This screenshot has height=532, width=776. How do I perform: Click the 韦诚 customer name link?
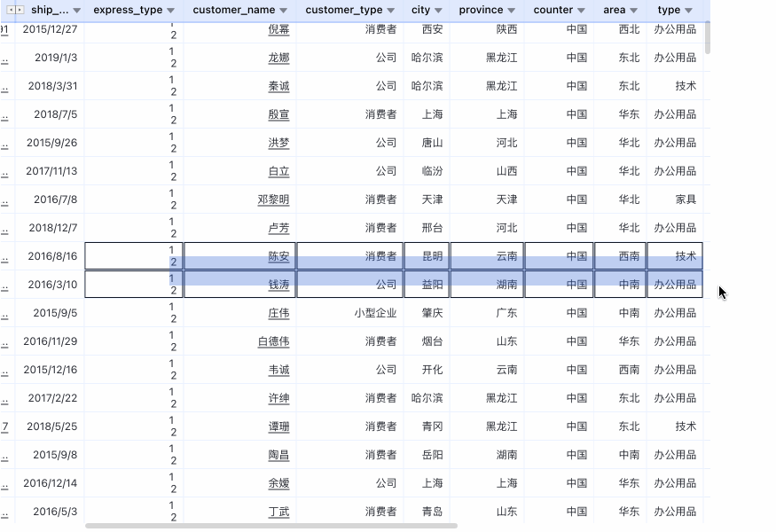(x=278, y=370)
